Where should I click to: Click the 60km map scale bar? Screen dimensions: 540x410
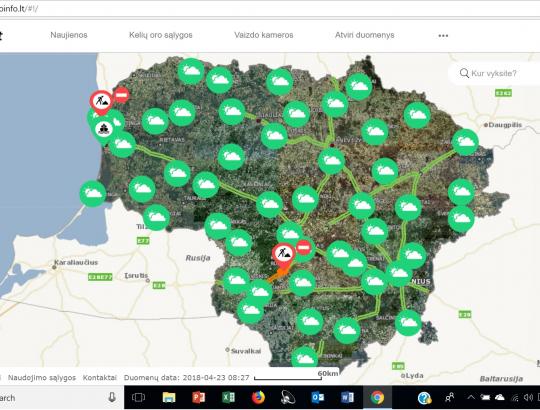[288, 377]
